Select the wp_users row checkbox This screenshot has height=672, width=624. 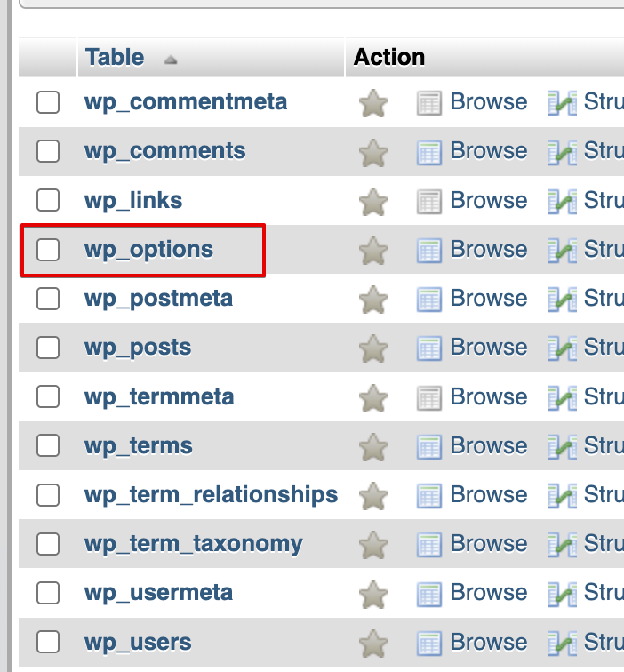coord(48,643)
